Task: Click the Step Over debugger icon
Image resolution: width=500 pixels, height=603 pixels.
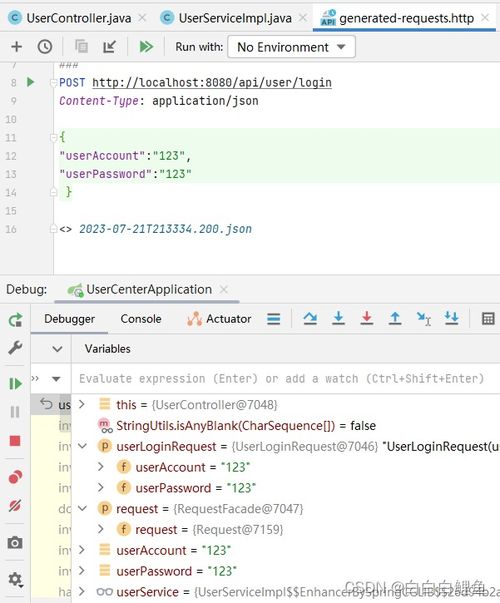Action: coord(310,318)
